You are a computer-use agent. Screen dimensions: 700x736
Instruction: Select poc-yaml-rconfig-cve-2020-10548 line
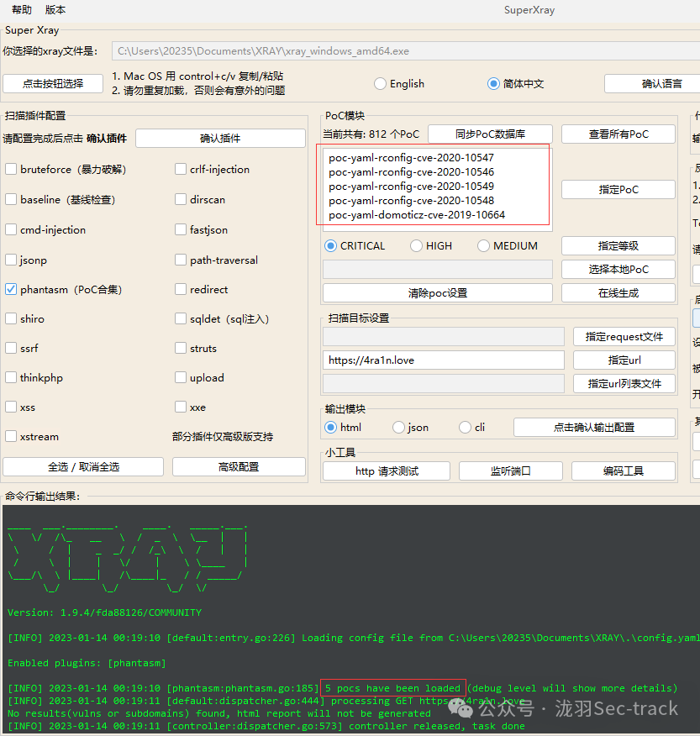coord(411,201)
